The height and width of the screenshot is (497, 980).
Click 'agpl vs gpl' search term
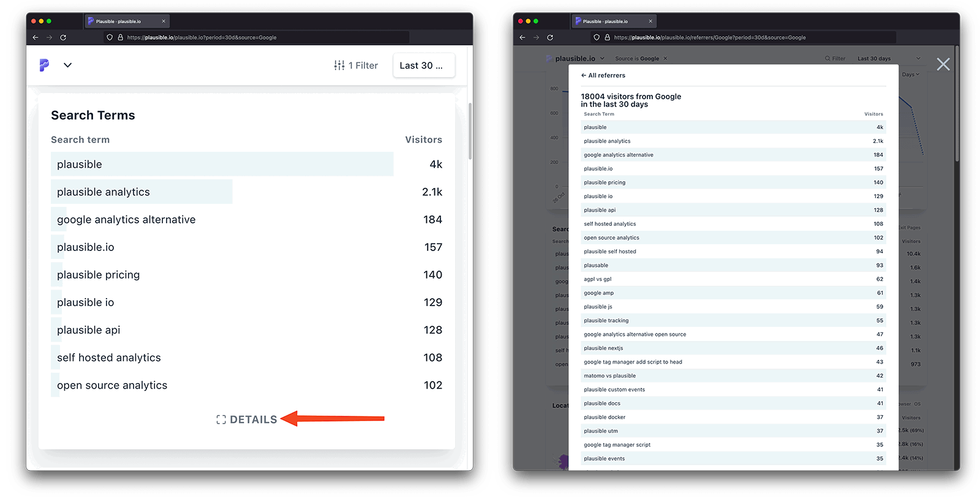733,279
